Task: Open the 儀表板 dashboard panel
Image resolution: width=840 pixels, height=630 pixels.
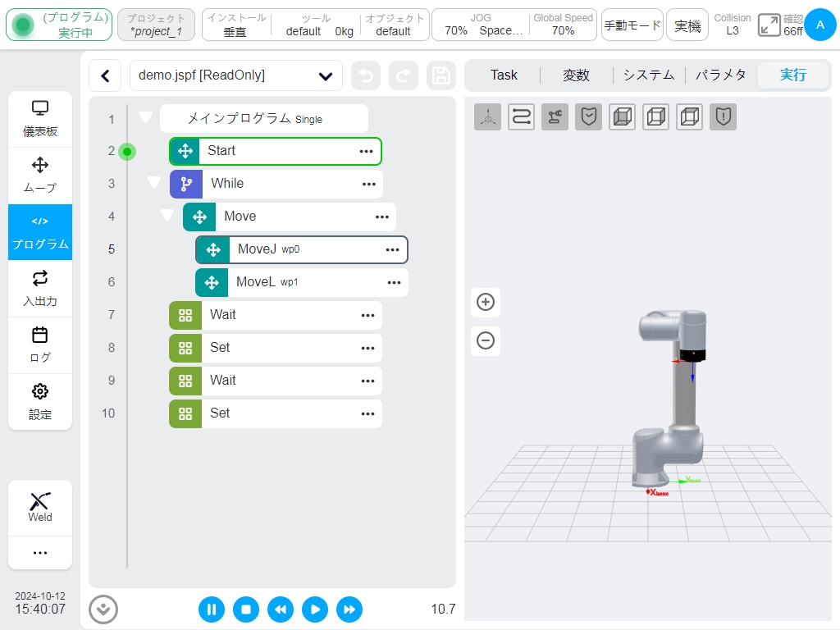Action: [x=40, y=119]
